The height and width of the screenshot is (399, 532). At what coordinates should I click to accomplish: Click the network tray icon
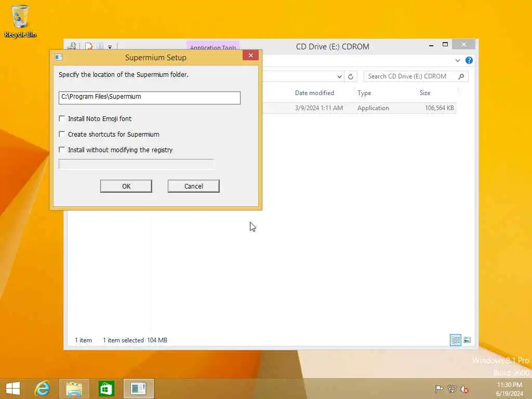tap(452, 389)
